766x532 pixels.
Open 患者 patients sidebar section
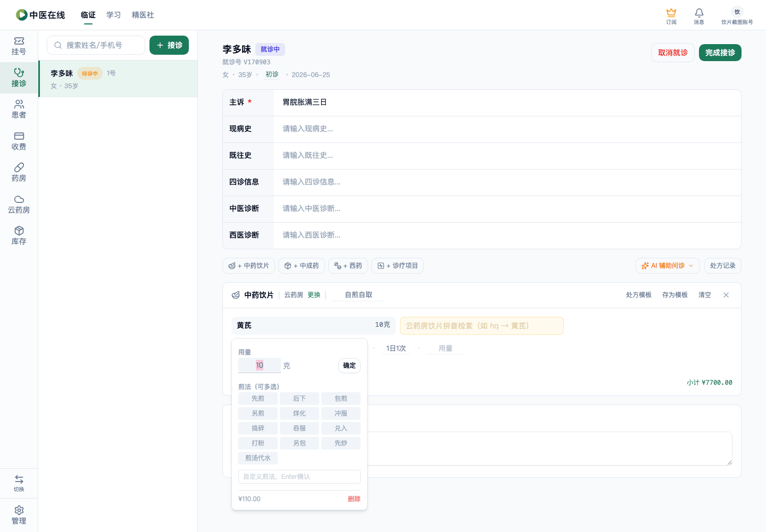pos(19,109)
